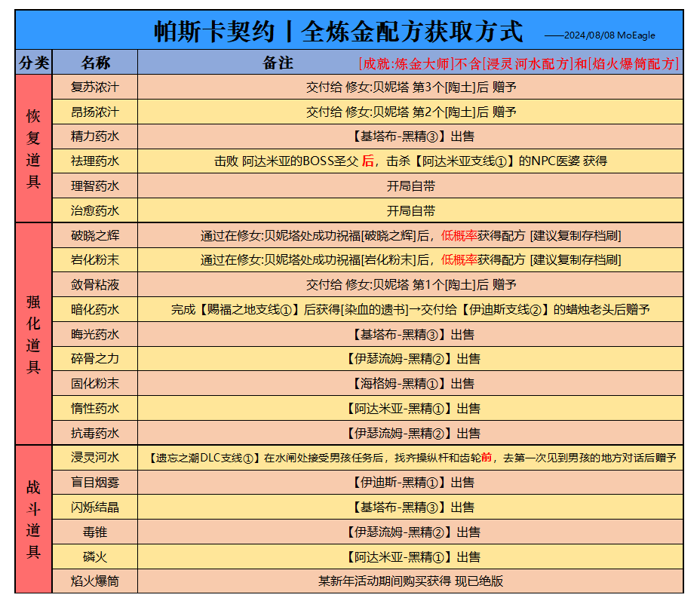The image size is (700, 604).
Task: Click the 暗化药水 name cell
Action: (95, 309)
